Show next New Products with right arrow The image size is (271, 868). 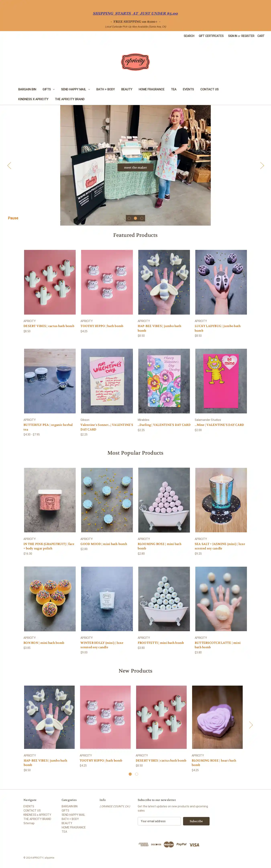(251, 725)
